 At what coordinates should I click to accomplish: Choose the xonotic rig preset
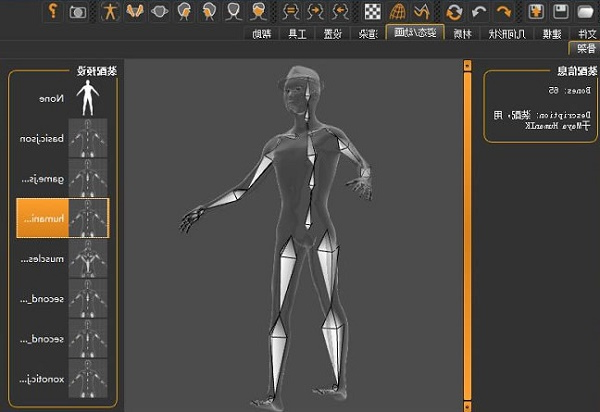click(62, 378)
